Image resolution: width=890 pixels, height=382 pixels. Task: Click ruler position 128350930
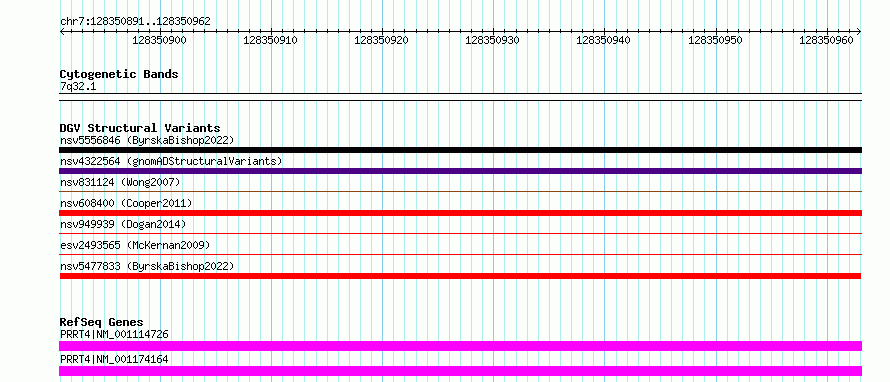click(x=492, y=40)
